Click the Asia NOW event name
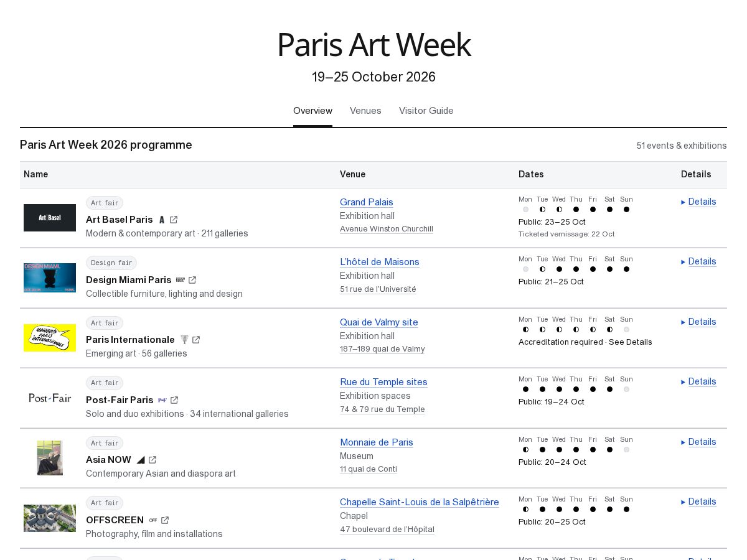747x560 pixels. [x=109, y=460]
